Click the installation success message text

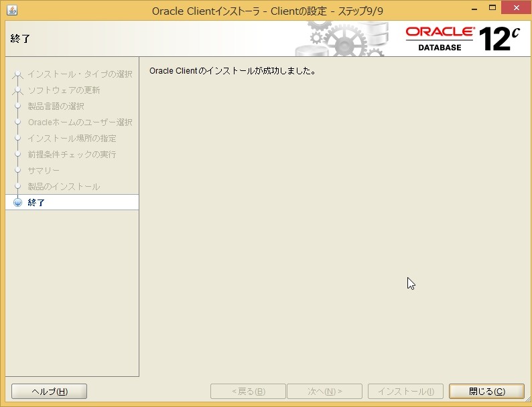232,71
